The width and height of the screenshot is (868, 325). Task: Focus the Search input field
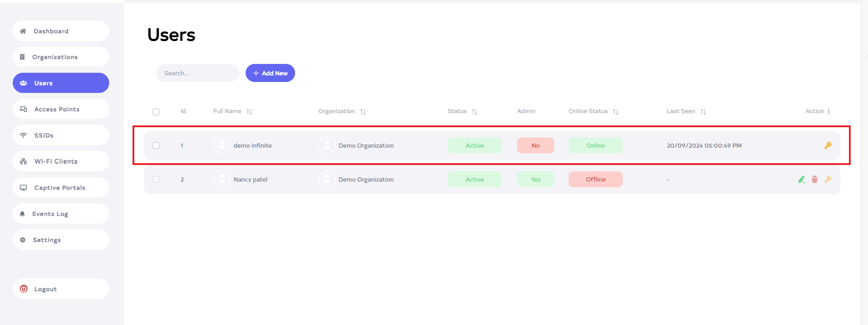[x=198, y=73]
